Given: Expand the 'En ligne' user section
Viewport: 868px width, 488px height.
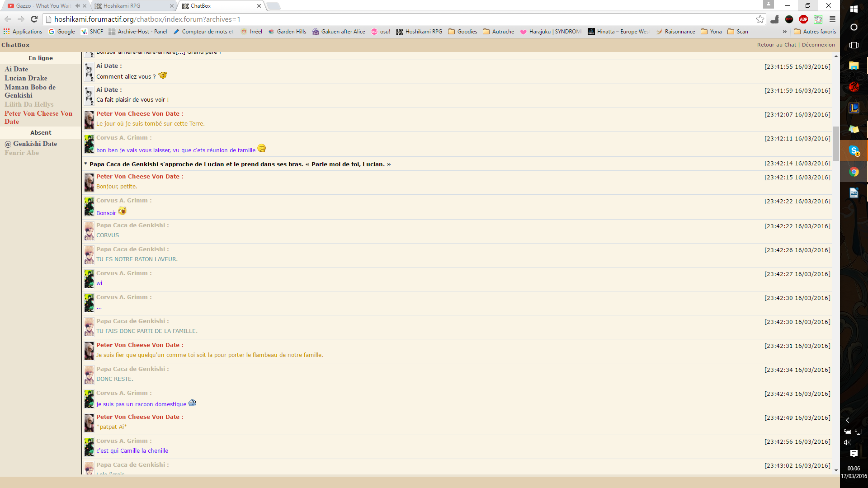Looking at the screenshot, I should click(41, 58).
